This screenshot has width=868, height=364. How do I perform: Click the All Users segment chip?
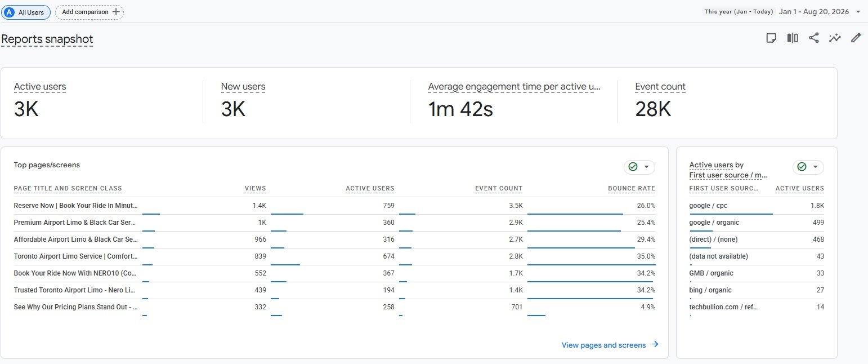coord(26,12)
